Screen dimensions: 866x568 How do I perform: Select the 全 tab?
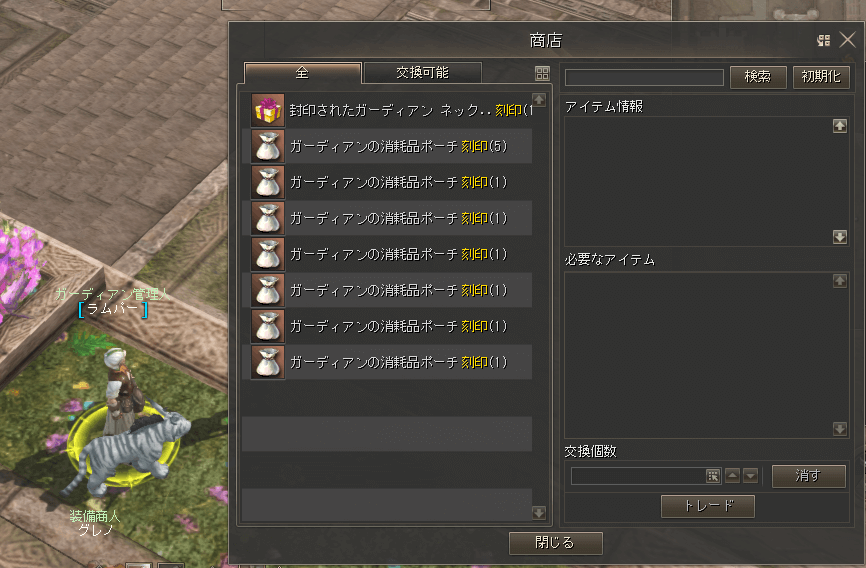[303, 73]
